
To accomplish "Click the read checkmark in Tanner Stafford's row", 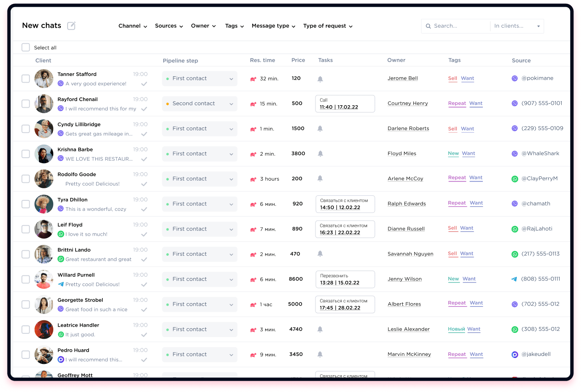I will tap(144, 84).
